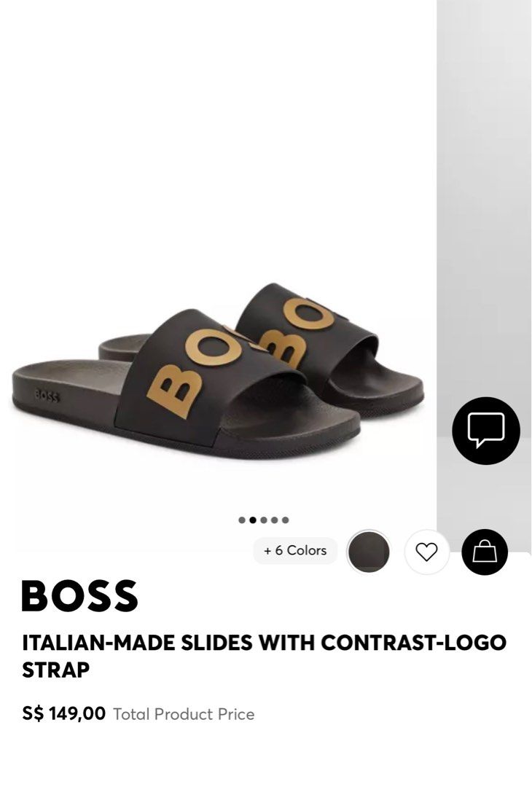Open the BOSS brand heading
Screen dimensions: 532x787
80,596
